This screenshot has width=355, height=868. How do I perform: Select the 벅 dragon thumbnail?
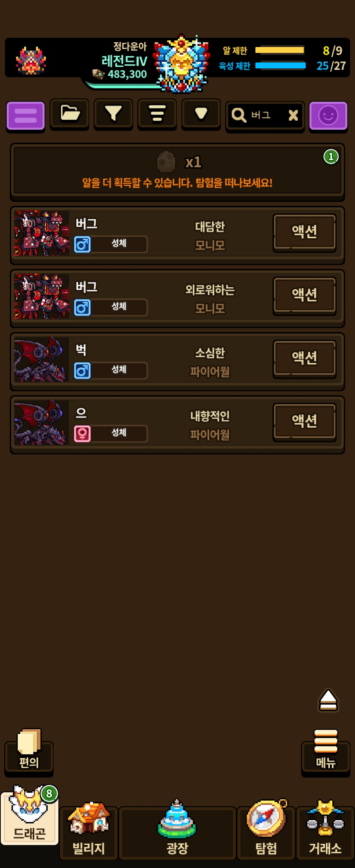(x=41, y=359)
